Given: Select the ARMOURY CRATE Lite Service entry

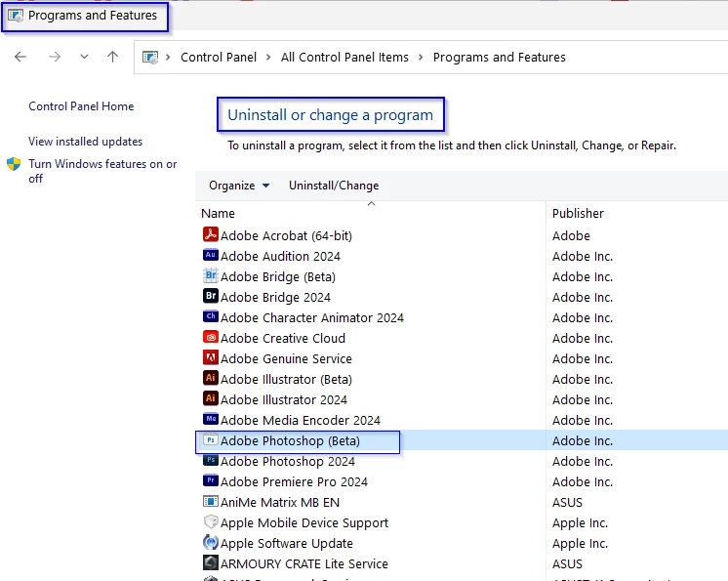Looking at the screenshot, I should [304, 563].
